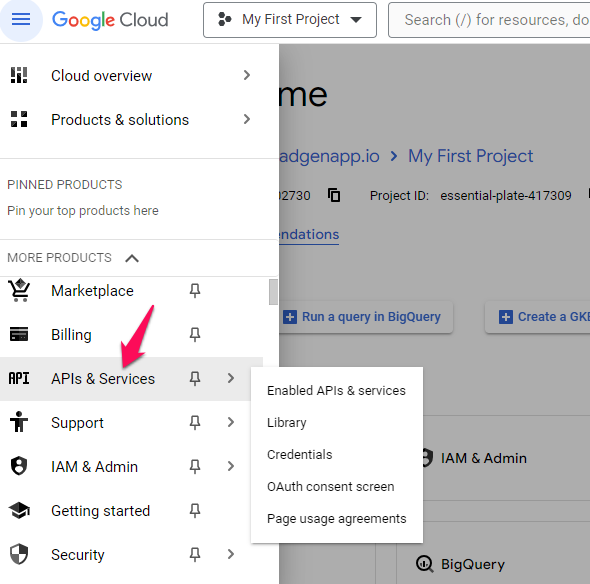This screenshot has width=590, height=584.
Task: Click the BigQuery magnifier icon in the main panel
Action: tap(425, 564)
